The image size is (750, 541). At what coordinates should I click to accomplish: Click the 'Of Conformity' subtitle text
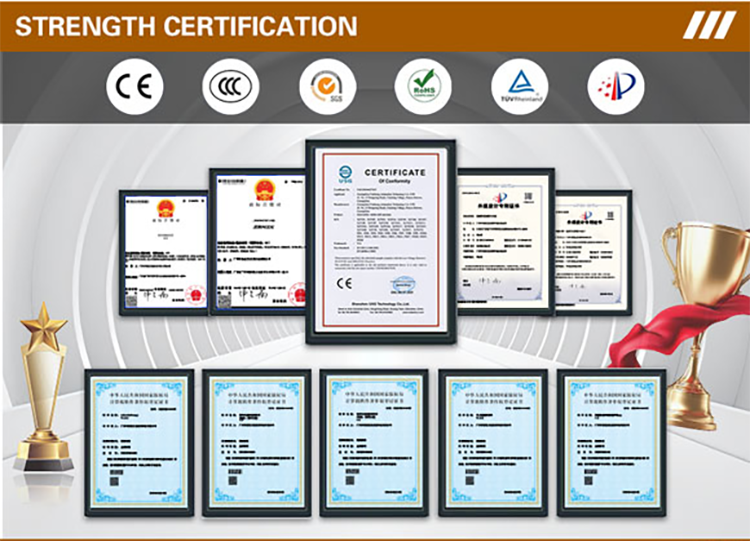pos(395,181)
